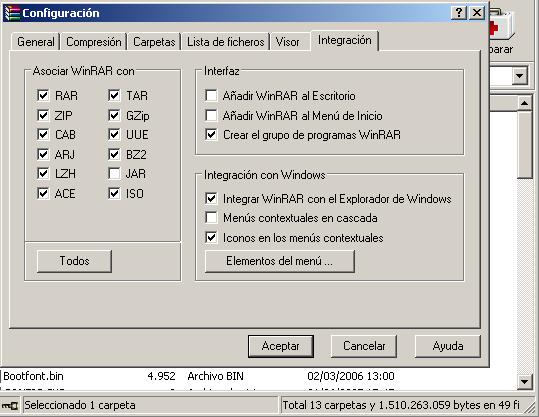
Task: Click the WinRAR icon in the Configuración title bar
Action: (12, 13)
